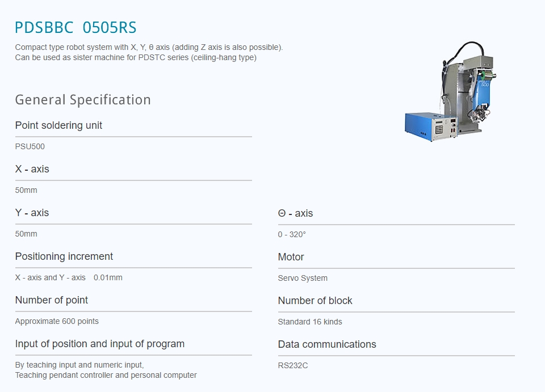Select the Θ - axis heading
Screen dimensions: 545x392
click(x=295, y=213)
